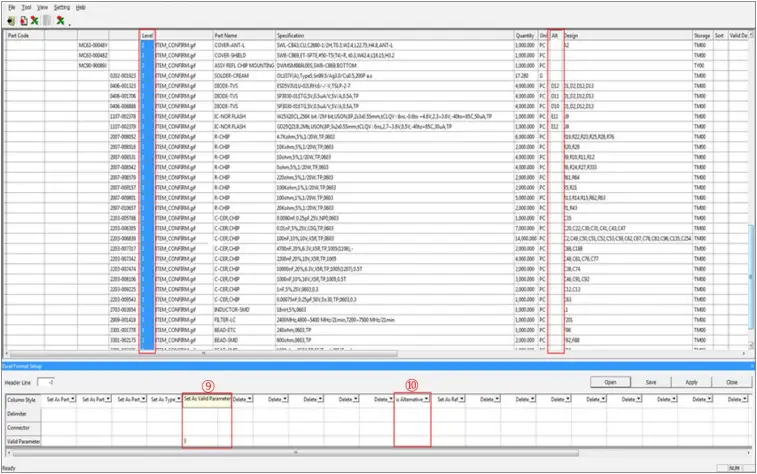The width and height of the screenshot is (757, 474).
Task: Click the Valid Parameter cell under Set As Valid Parameter
Action: pyautogui.click(x=200, y=441)
